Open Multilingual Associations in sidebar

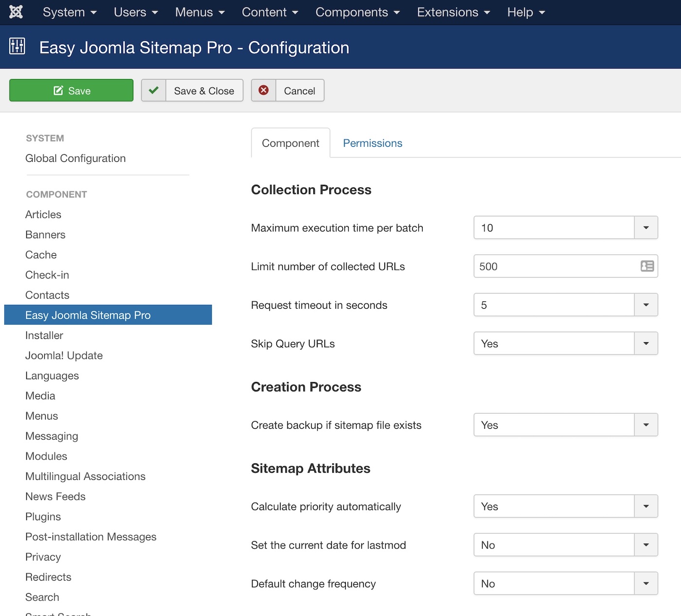86,476
